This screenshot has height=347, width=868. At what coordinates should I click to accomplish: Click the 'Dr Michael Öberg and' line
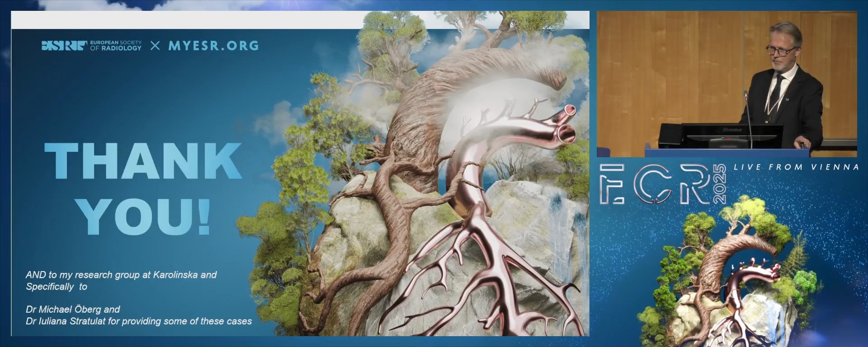tap(73, 309)
